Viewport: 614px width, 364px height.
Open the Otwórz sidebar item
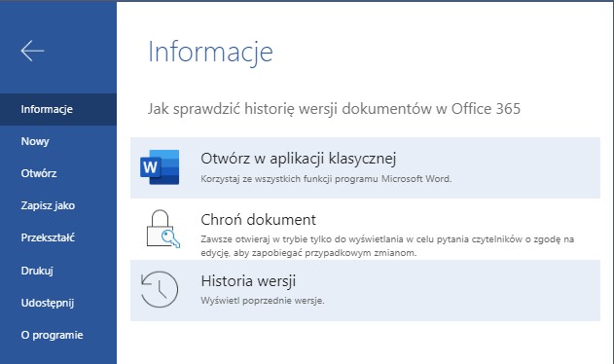pos(58,173)
